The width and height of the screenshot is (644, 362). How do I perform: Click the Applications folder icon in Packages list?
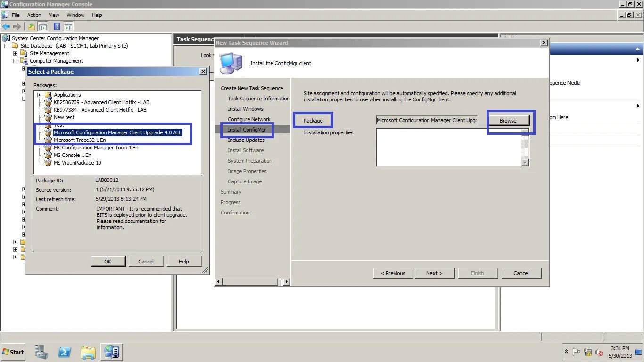[x=48, y=95]
